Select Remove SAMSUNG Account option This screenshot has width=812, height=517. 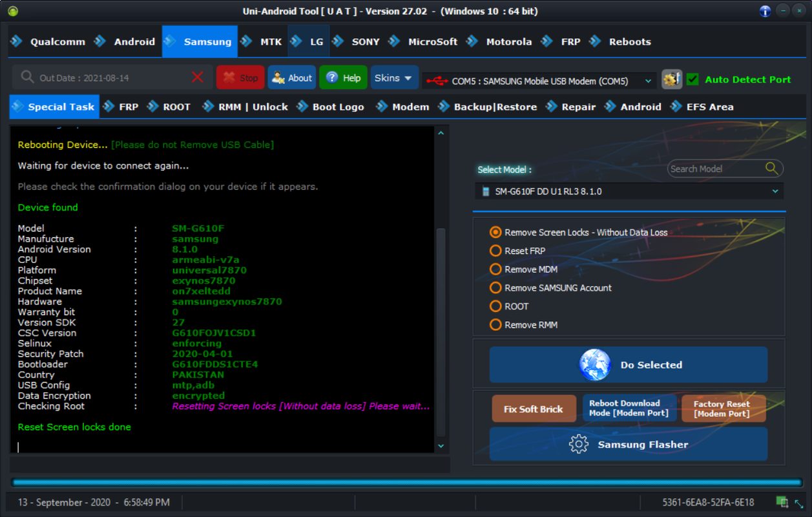point(495,288)
